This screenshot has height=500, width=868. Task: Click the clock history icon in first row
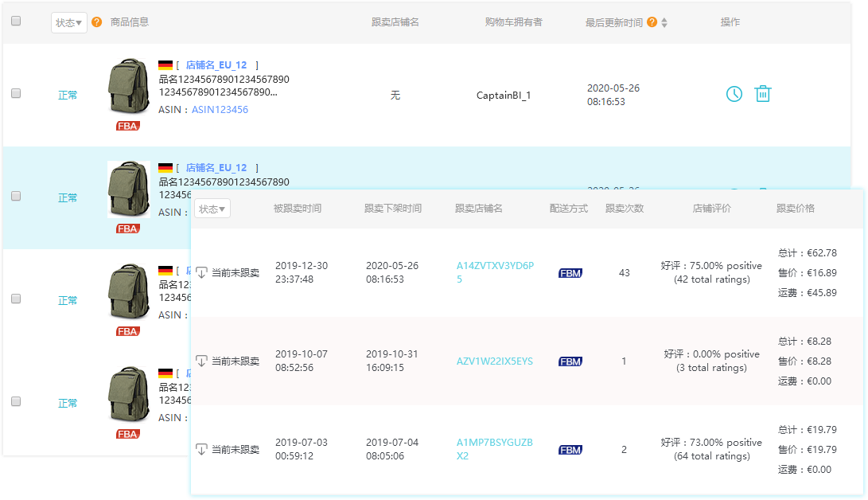734,94
